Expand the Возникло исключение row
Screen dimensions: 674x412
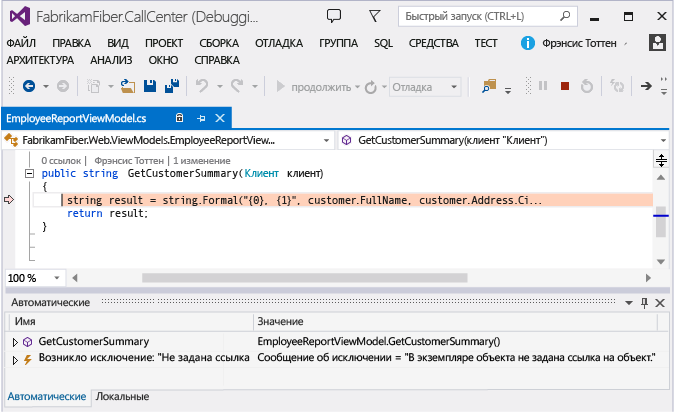pyautogui.click(x=15, y=360)
